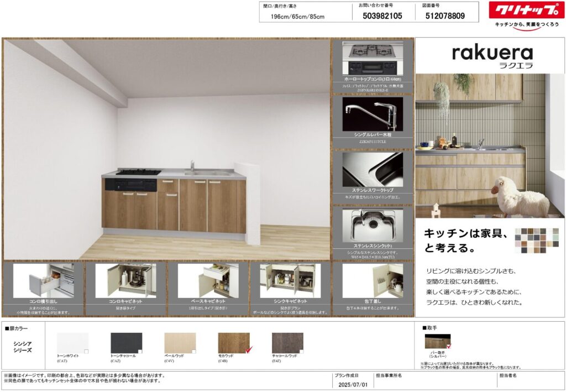Pick the Pale Wood door swatch

pos(180,342)
